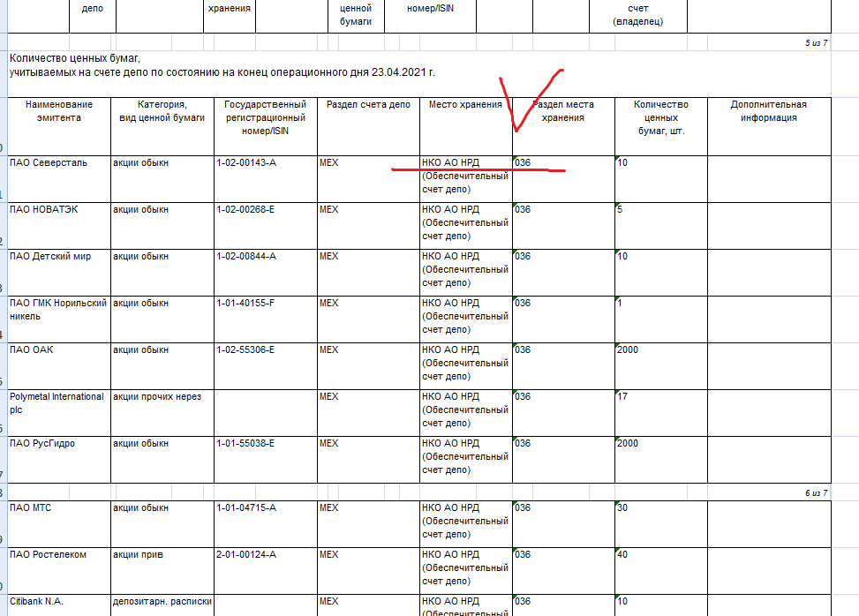The height and width of the screenshot is (616, 859).
Task: Click the page marker '6 из 7'
Action: (816, 492)
